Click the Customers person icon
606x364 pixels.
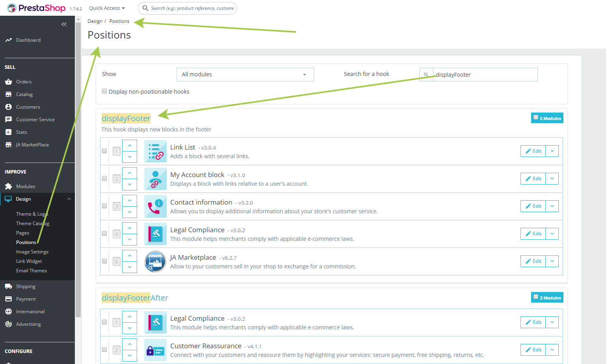coord(8,107)
